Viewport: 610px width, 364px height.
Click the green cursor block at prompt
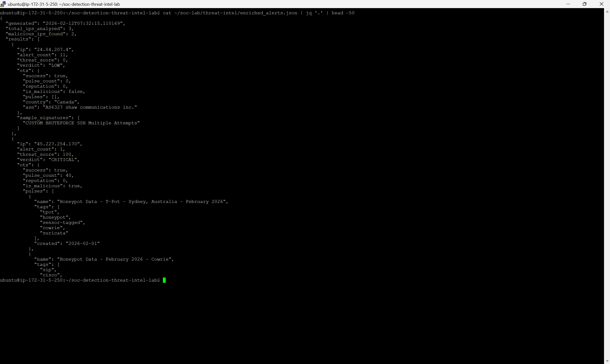[164, 280]
